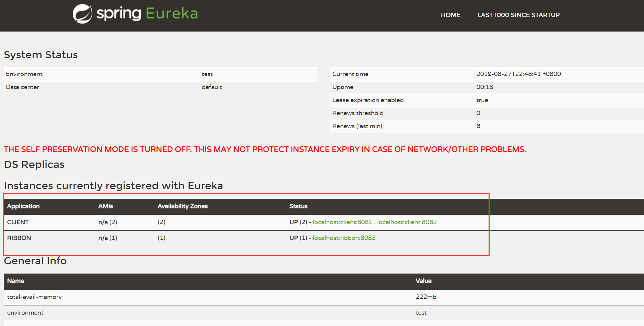Click the green Eureka wordmark
The image size is (644, 326).
(x=172, y=14)
